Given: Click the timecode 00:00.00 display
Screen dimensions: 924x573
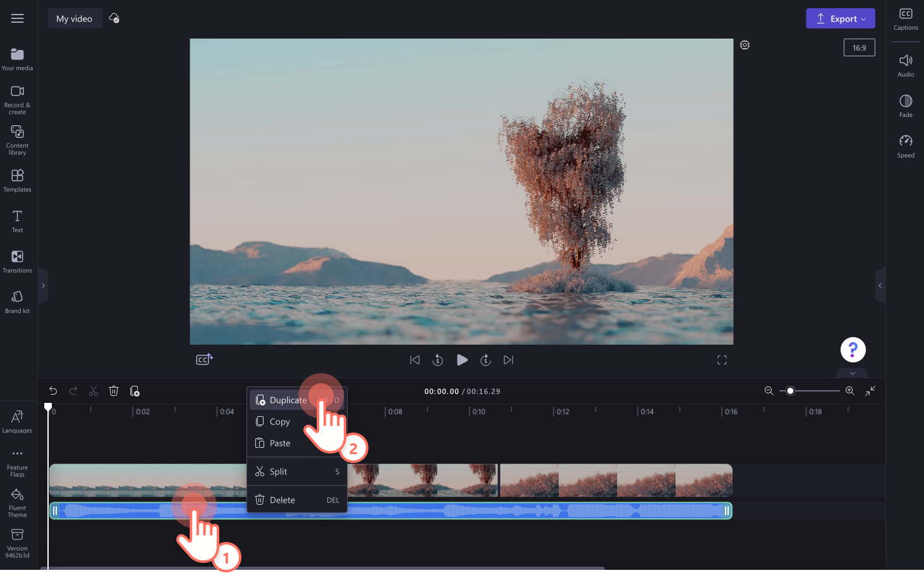Looking at the screenshot, I should point(441,391).
